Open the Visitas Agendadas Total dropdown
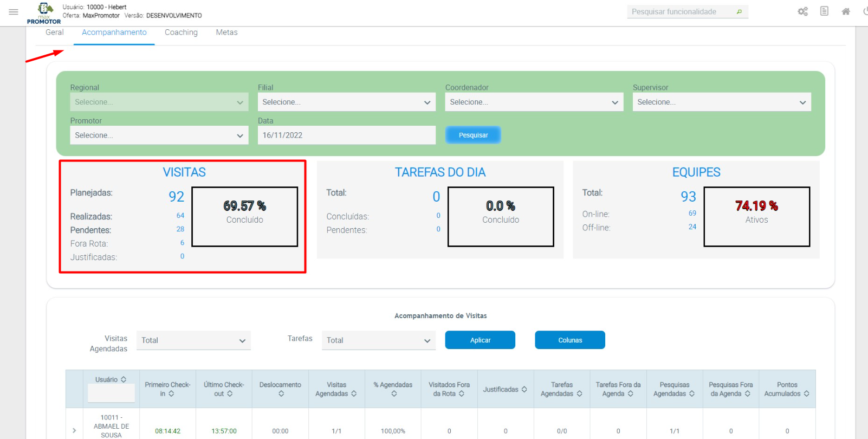The width and height of the screenshot is (868, 439). point(193,340)
